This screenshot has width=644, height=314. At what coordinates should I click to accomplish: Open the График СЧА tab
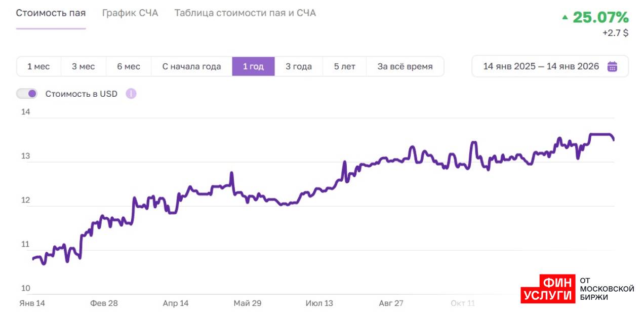point(130,13)
